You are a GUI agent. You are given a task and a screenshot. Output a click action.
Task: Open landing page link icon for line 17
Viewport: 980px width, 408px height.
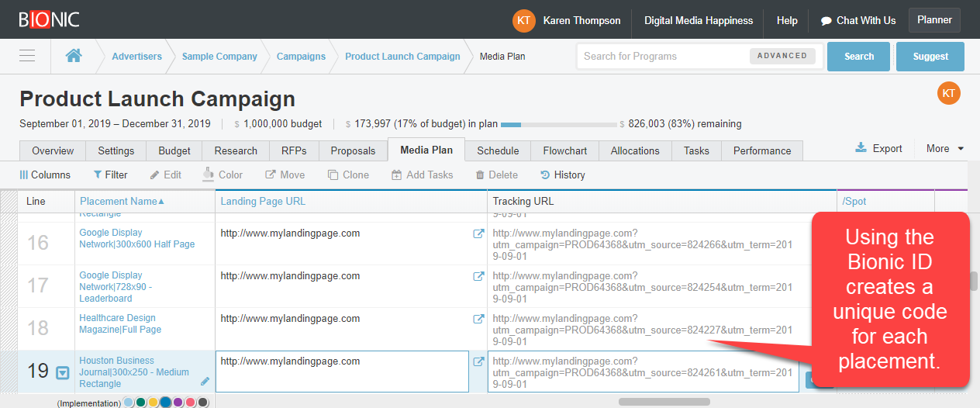pos(478,276)
